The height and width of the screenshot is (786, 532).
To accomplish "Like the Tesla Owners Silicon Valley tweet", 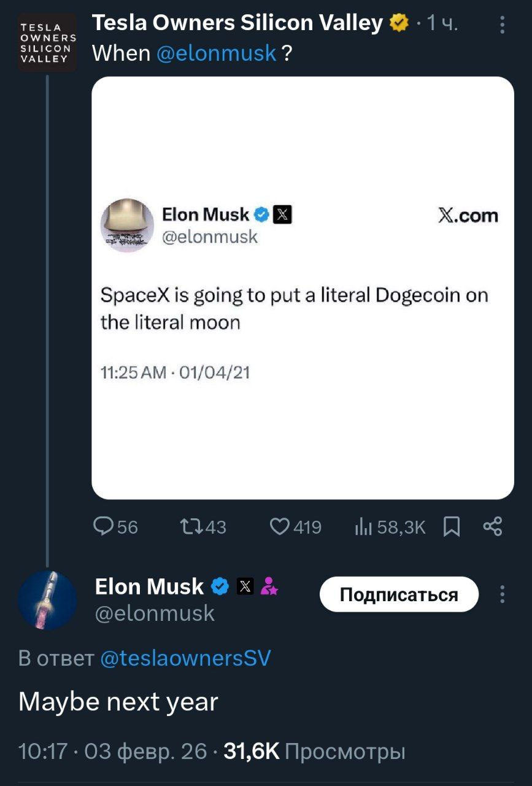I will pos(280,526).
